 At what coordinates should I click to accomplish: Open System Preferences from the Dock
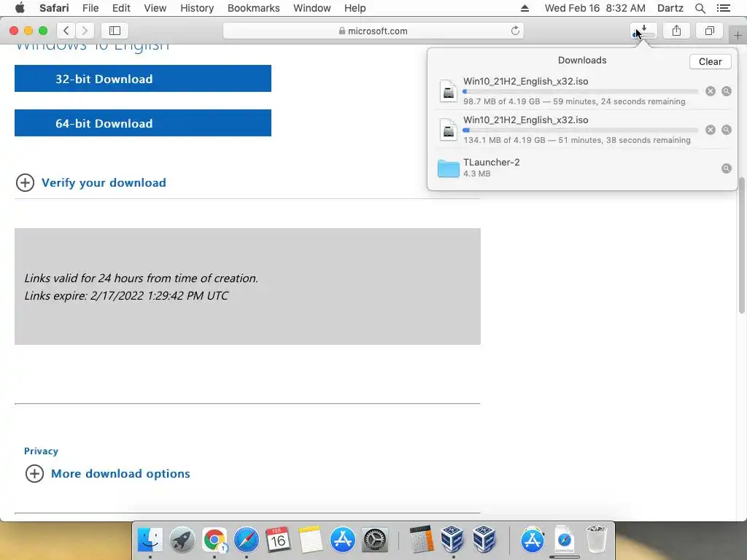(x=375, y=540)
